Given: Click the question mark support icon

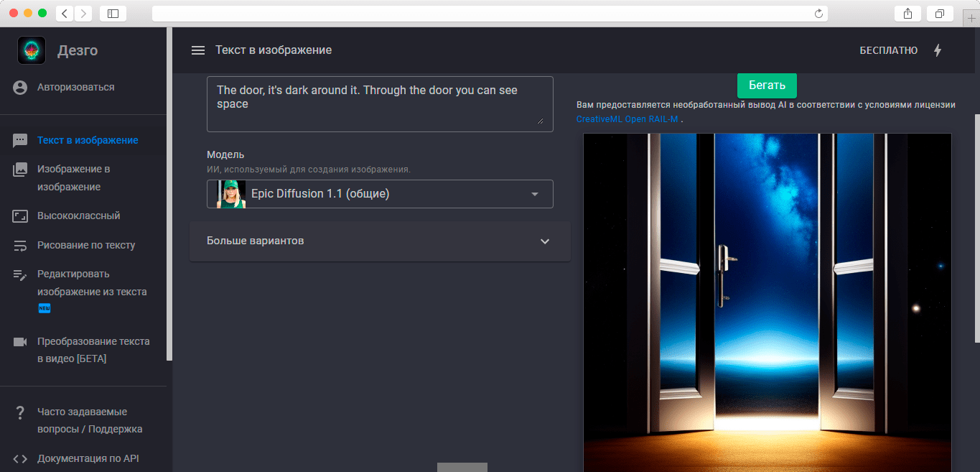Looking at the screenshot, I should pyautogui.click(x=20, y=412).
